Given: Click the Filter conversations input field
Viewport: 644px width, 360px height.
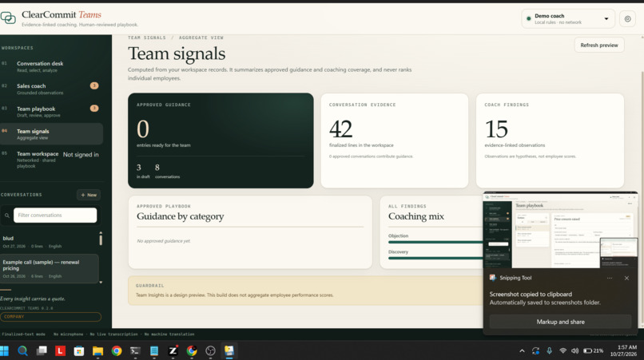Looking at the screenshot, I should (55, 215).
